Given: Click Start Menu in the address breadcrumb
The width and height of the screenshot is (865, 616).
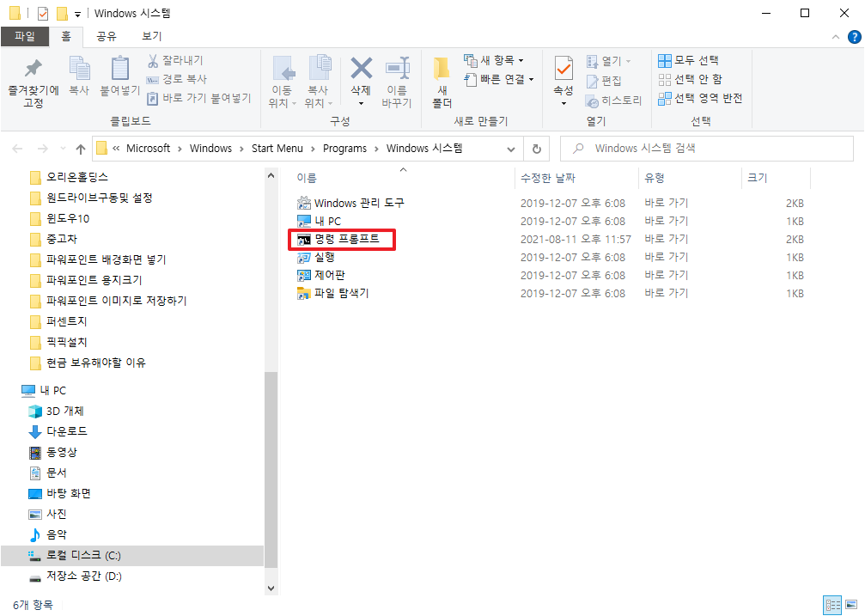Looking at the screenshot, I should (277, 149).
